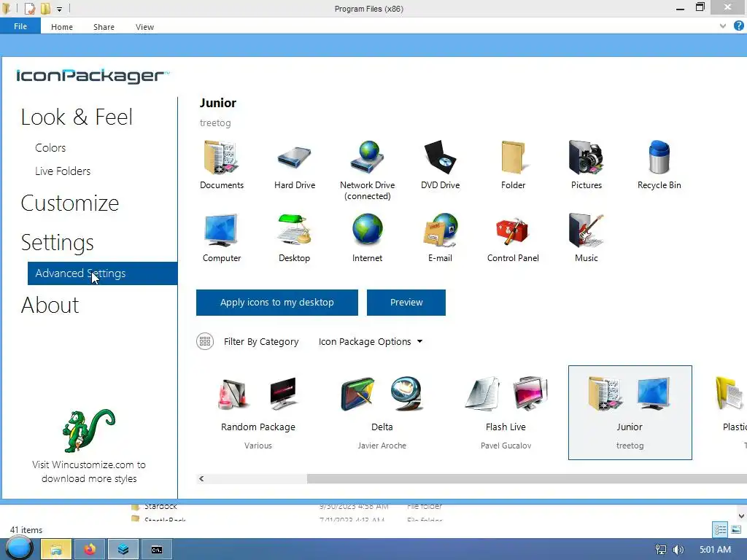Click the Preview button
Screen dimensions: 747x560
click(406, 303)
